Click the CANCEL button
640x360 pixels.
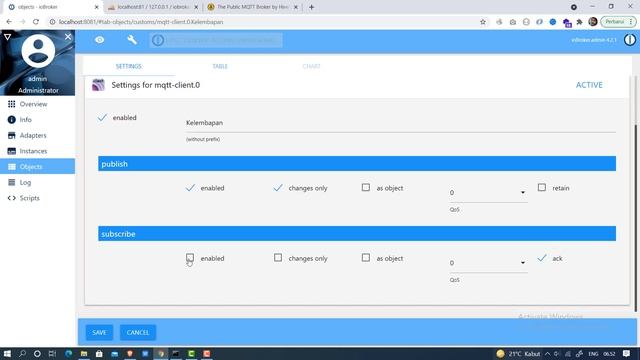tap(138, 332)
